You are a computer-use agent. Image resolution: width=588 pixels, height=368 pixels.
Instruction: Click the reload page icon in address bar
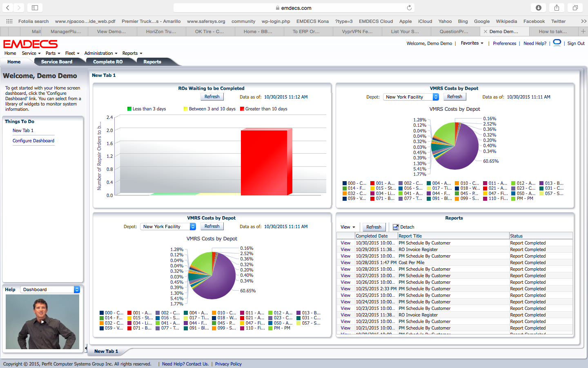pos(409,8)
